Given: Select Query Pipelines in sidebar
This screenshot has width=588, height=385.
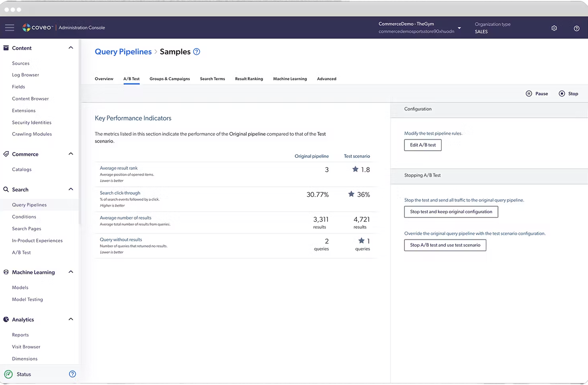Looking at the screenshot, I should point(29,205).
